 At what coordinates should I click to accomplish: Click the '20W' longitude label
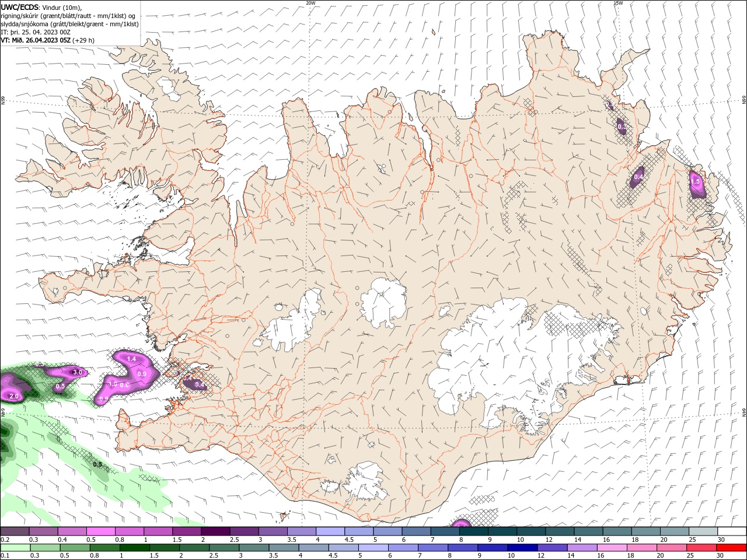pos(311,3)
